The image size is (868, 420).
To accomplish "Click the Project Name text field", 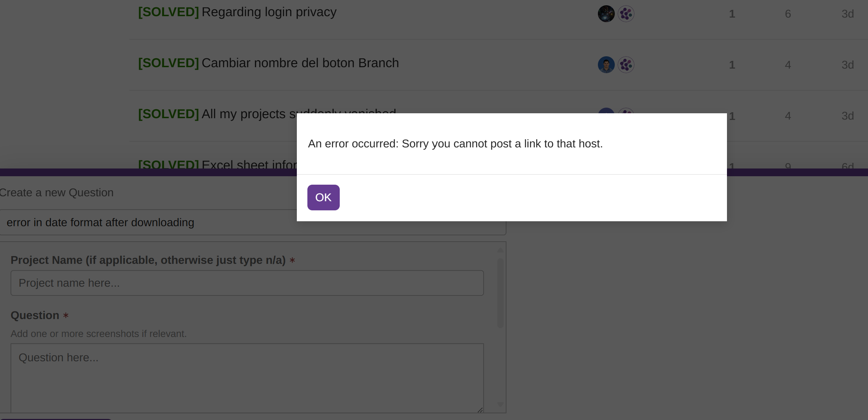I will point(247,283).
